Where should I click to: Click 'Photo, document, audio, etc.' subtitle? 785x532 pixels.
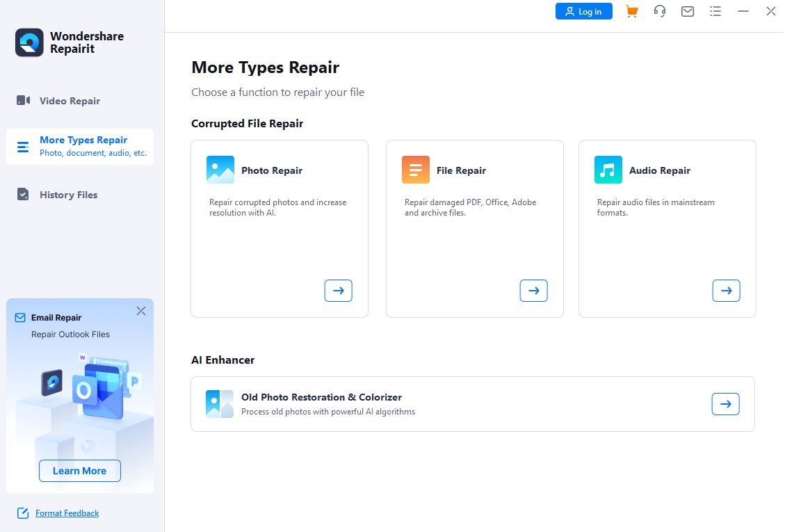pos(93,153)
